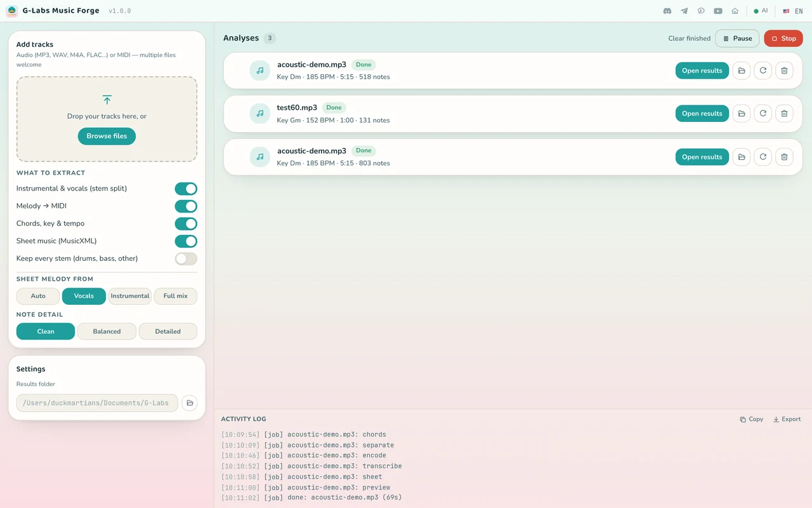Click the AI status indicator
This screenshot has width=812, height=508.
click(761, 11)
